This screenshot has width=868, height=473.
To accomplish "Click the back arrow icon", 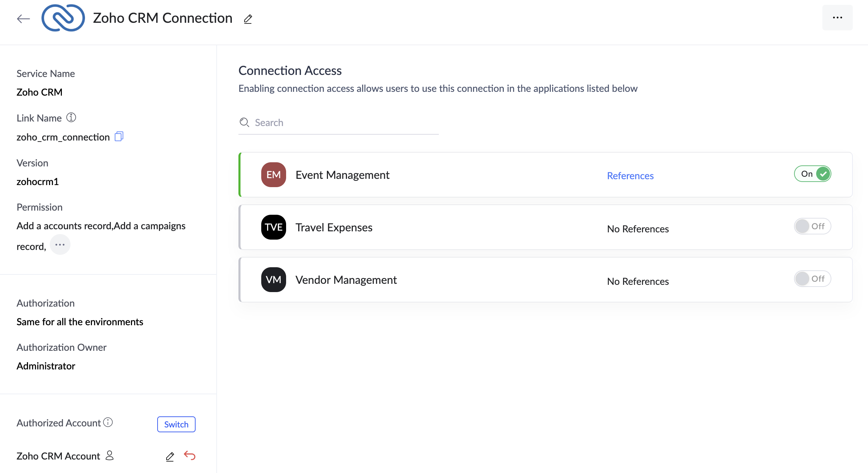I will (x=23, y=19).
